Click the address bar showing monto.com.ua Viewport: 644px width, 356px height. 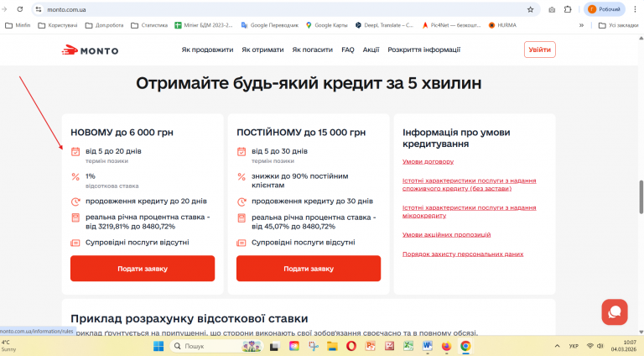[283, 9]
